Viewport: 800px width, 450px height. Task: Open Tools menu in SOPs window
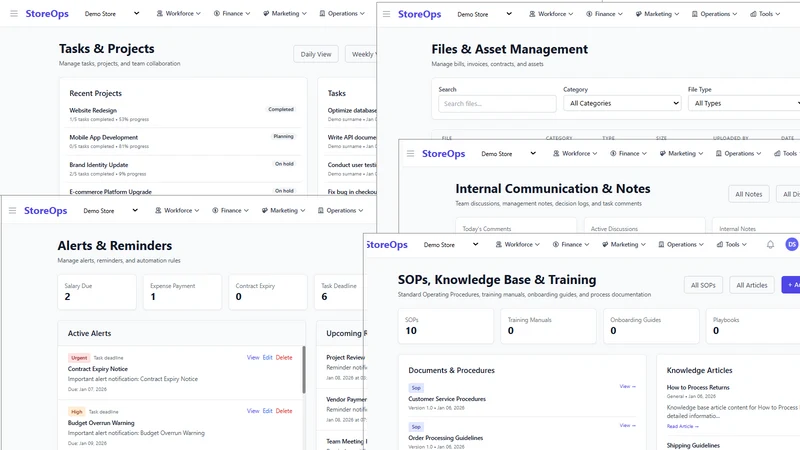pyautogui.click(x=732, y=245)
